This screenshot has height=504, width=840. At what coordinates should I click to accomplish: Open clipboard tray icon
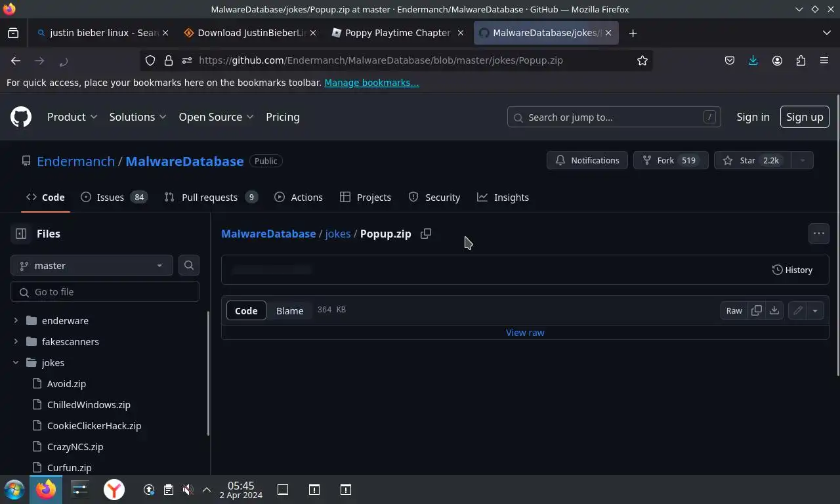tap(169, 490)
